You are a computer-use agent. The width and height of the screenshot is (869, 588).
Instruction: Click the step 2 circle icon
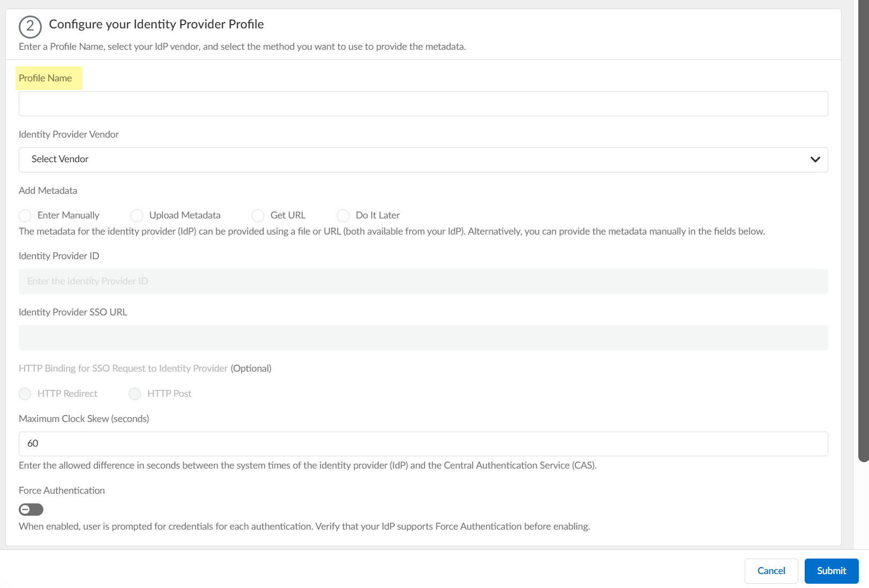tap(30, 26)
